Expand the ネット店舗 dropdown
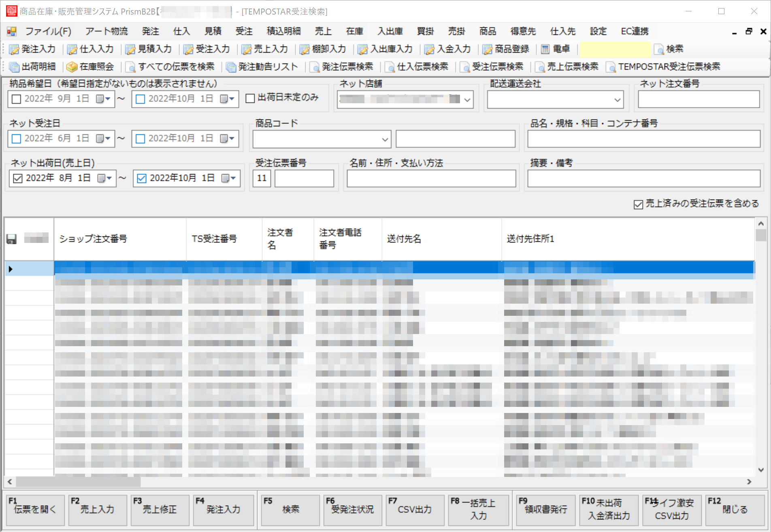771x532 pixels. 467,100
